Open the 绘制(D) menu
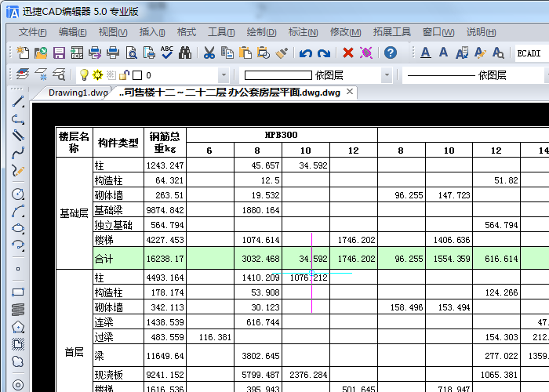This screenshot has height=392, width=549. 261,32
